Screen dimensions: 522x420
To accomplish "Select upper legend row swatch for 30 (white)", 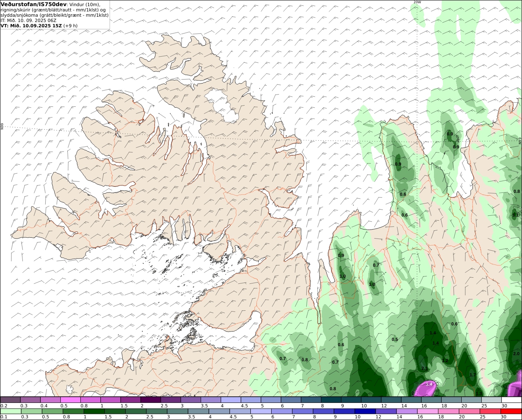I will tap(512, 400).
